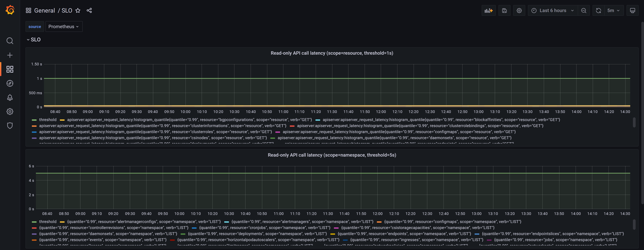Click the threshold color swatch in namespace panel
Screen dimensions: 644x250
pos(34,222)
